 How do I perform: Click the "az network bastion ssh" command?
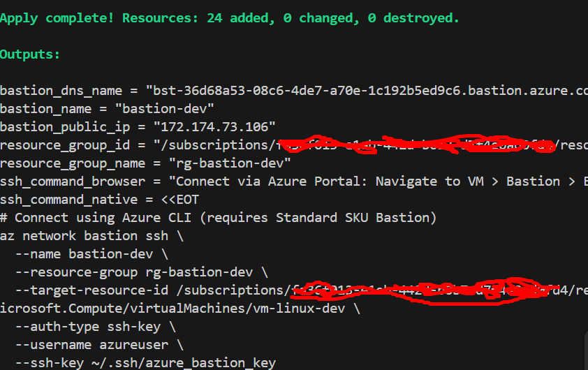[84, 235]
